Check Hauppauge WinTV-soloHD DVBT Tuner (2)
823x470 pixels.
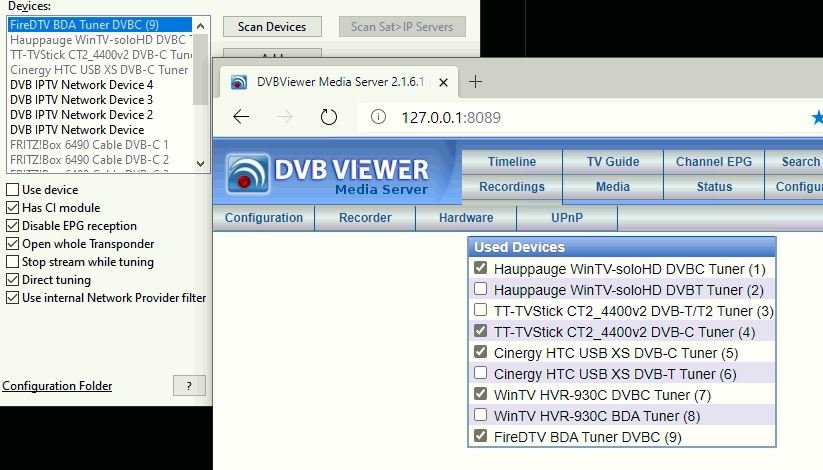point(481,290)
